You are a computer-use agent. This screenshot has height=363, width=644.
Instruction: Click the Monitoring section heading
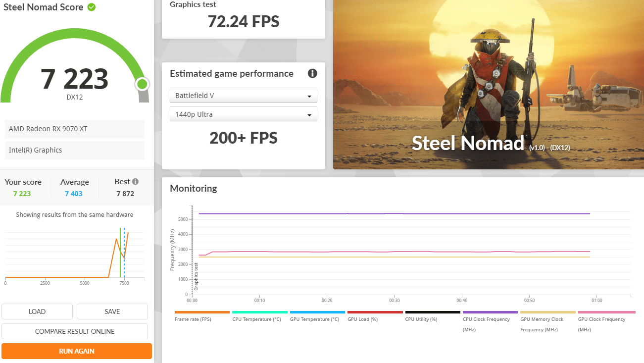(194, 188)
